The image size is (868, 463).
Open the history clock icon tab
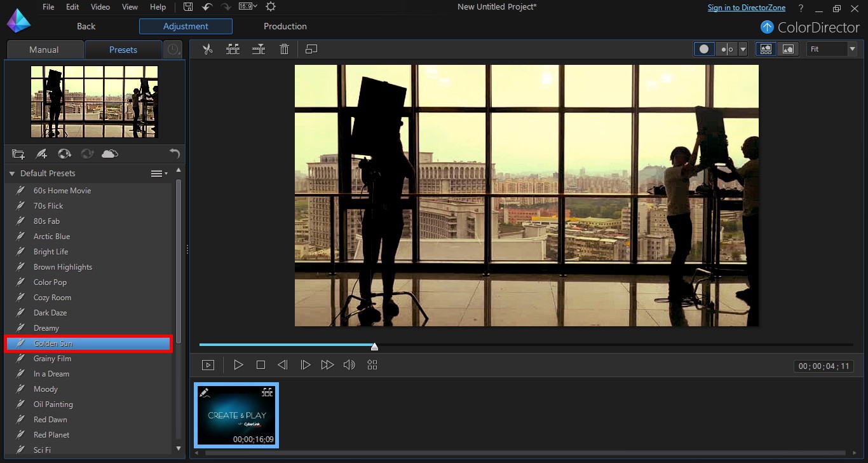coord(172,50)
